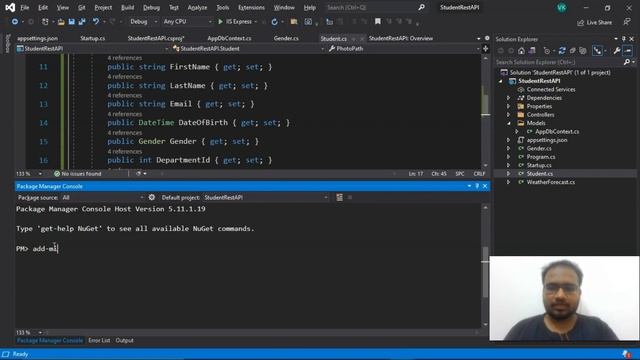The width and height of the screenshot is (640, 360).
Task: Open the Default project dropdown
Action: [265, 198]
